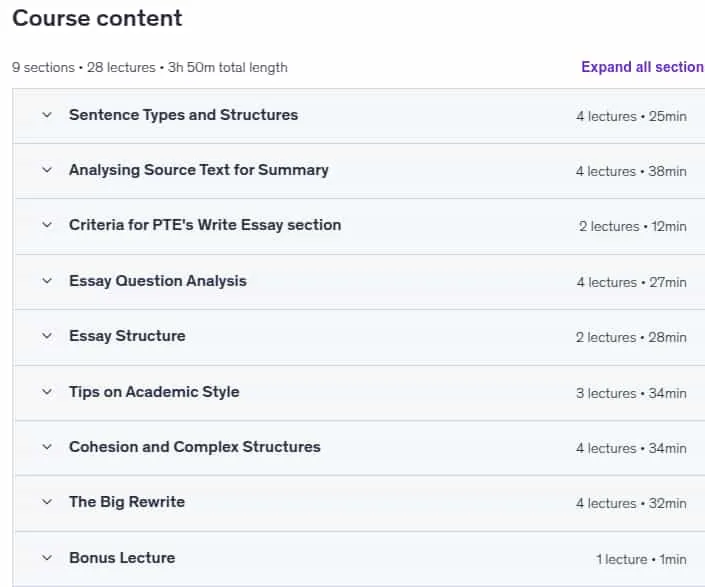Select the Analysing Source Text for Summary title

click(199, 170)
